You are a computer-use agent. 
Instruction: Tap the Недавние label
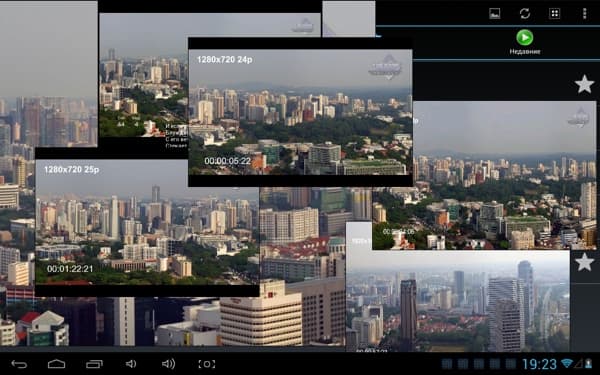[x=525, y=51]
